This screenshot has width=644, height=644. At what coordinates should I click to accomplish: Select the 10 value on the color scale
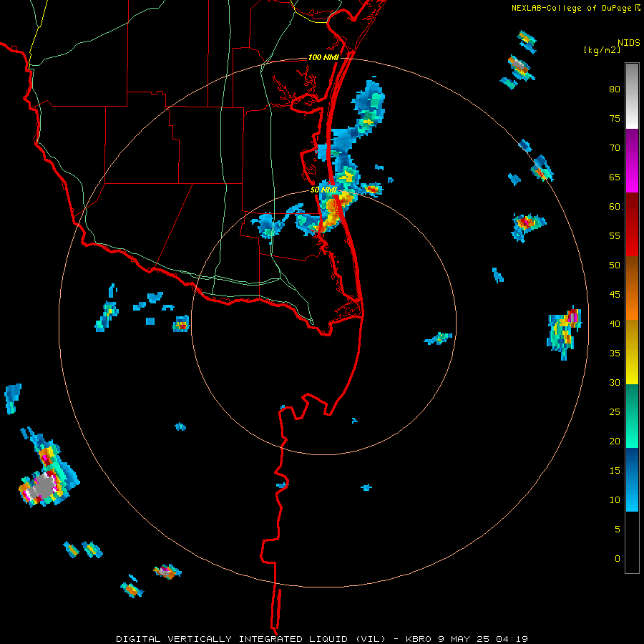615,500
